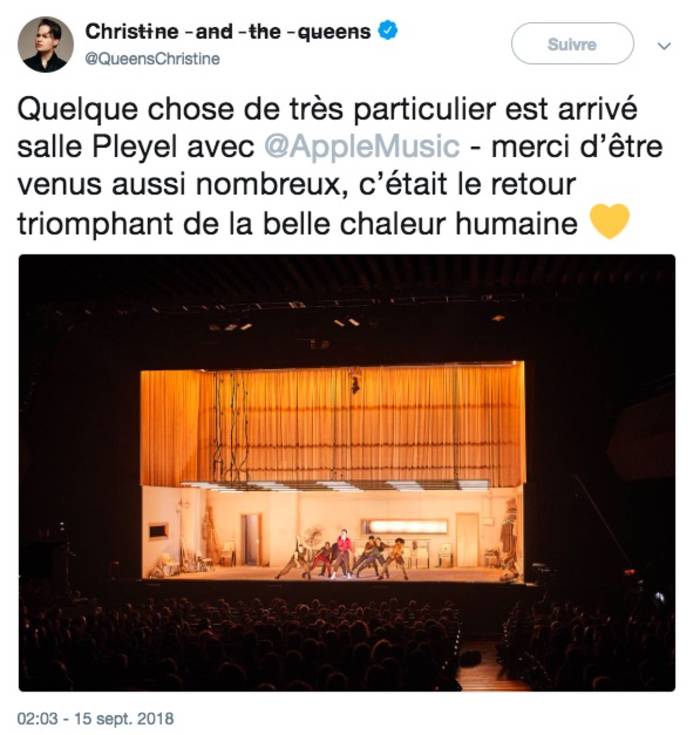Screen dimensions: 700x735
Task: Follow the account with the Suivre button
Action: coord(572,44)
